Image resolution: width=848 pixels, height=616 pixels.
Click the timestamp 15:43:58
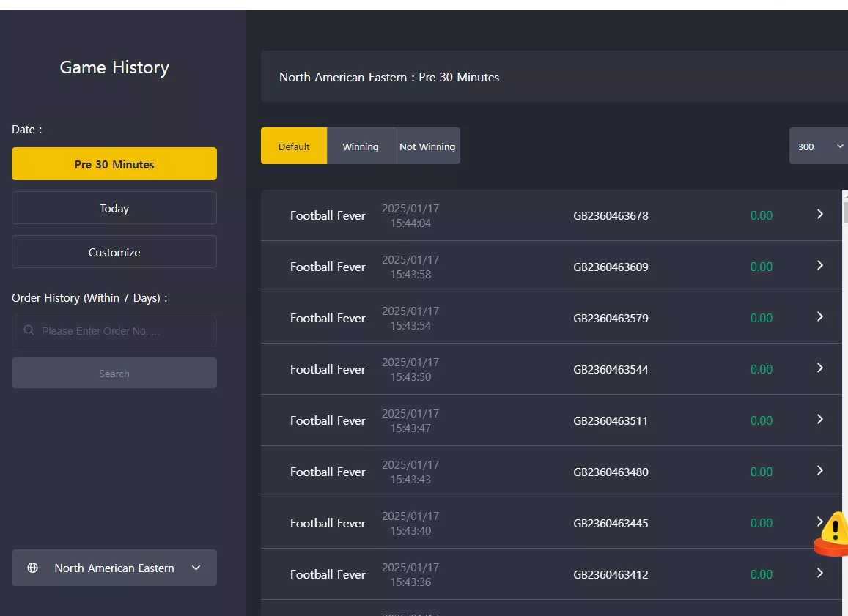click(410, 275)
